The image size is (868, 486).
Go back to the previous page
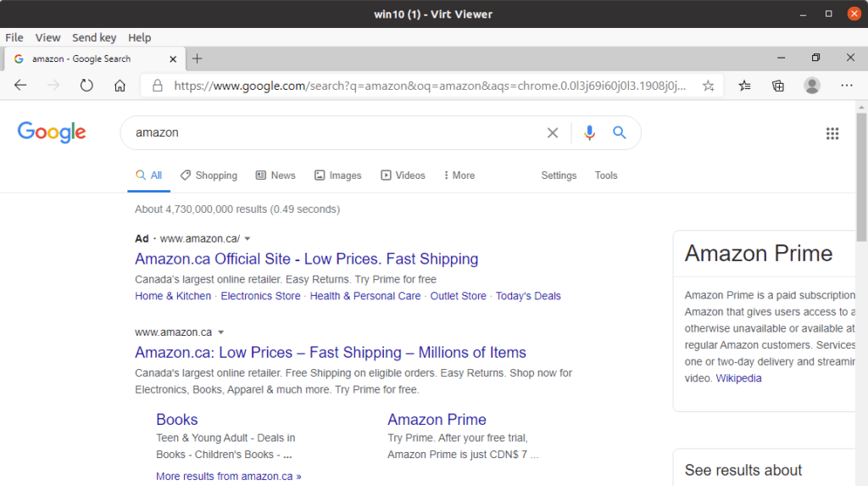click(x=20, y=86)
